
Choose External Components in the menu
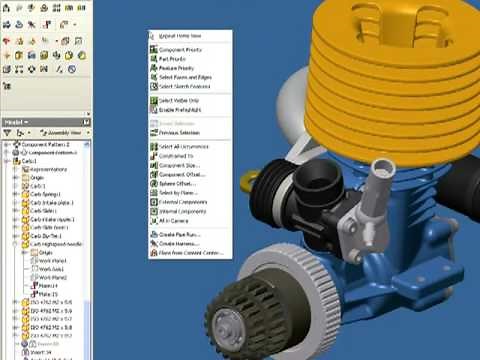pyautogui.click(x=190, y=202)
